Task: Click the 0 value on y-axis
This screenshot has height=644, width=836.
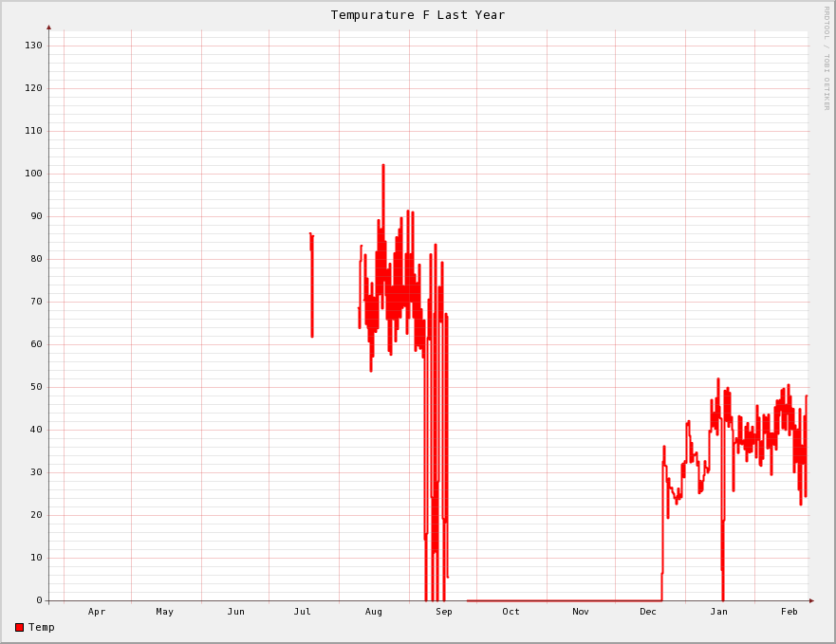Action: 39,600
